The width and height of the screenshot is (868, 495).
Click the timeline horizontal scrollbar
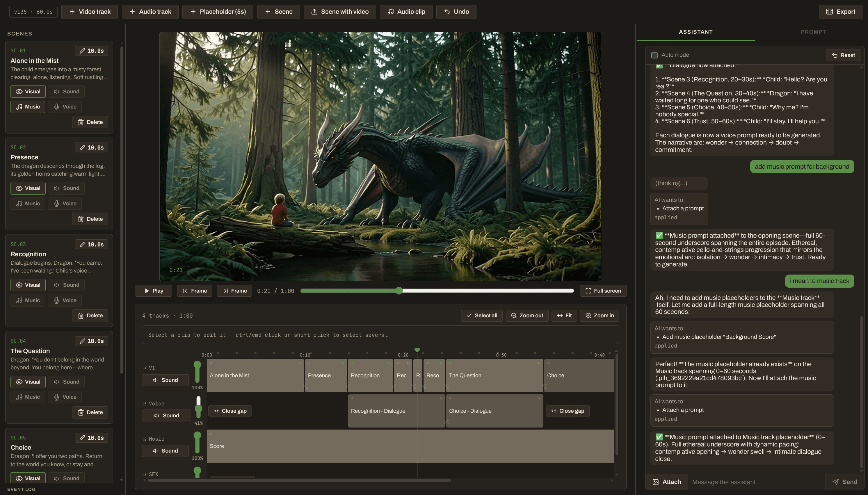coord(299,480)
